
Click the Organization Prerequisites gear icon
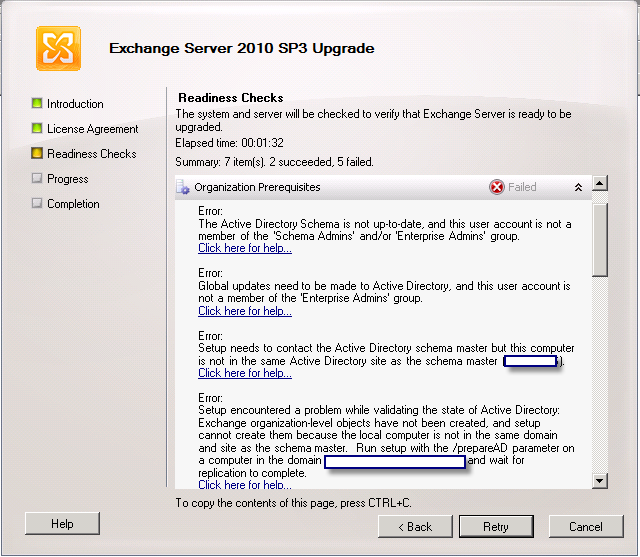point(183,187)
